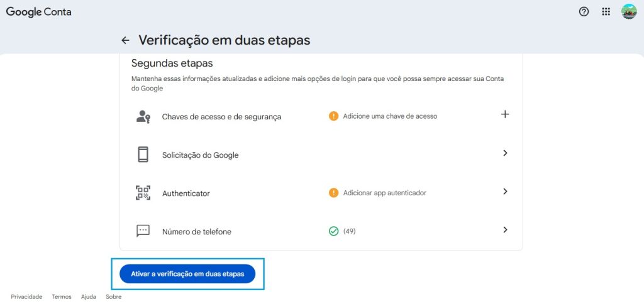Open Número de telefone row chevron
The width and height of the screenshot is (644, 304).
point(504,230)
